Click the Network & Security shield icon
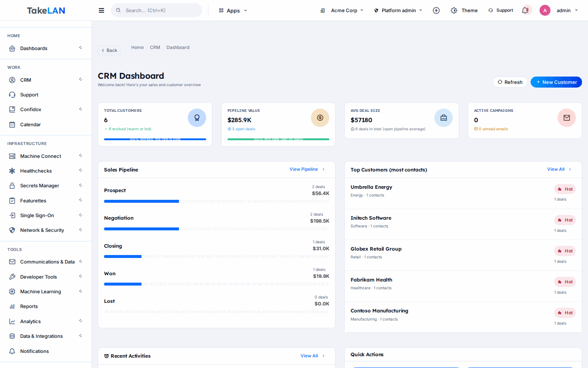 (12, 230)
